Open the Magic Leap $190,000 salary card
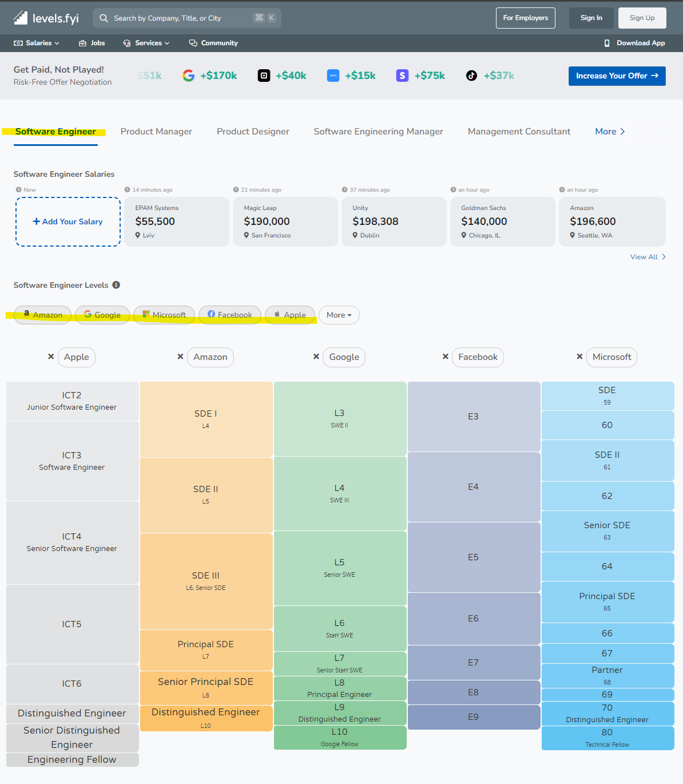 (x=285, y=222)
